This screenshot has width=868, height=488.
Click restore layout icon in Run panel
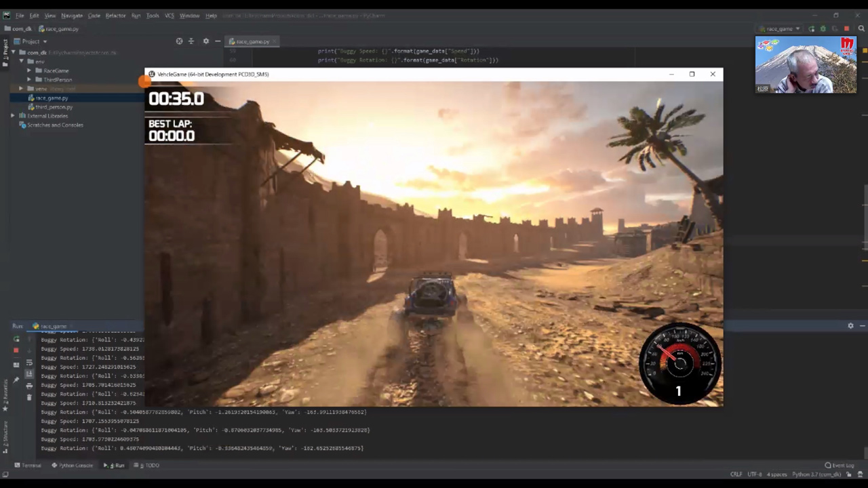[x=16, y=365]
